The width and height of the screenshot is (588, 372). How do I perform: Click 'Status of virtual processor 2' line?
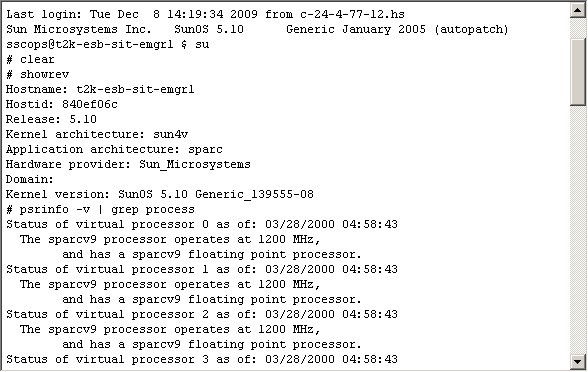(x=202, y=314)
